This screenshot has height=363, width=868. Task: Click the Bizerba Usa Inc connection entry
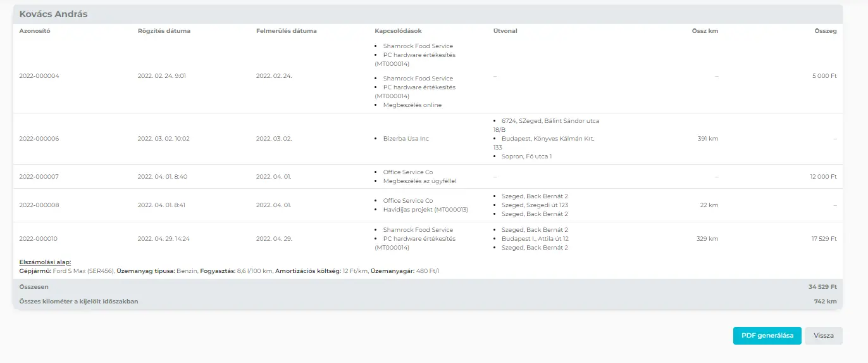(406, 139)
